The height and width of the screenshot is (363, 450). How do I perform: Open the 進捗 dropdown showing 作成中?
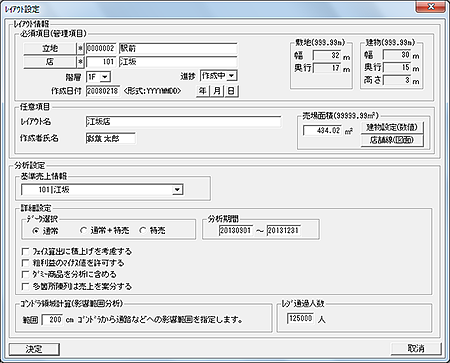pos(219,76)
